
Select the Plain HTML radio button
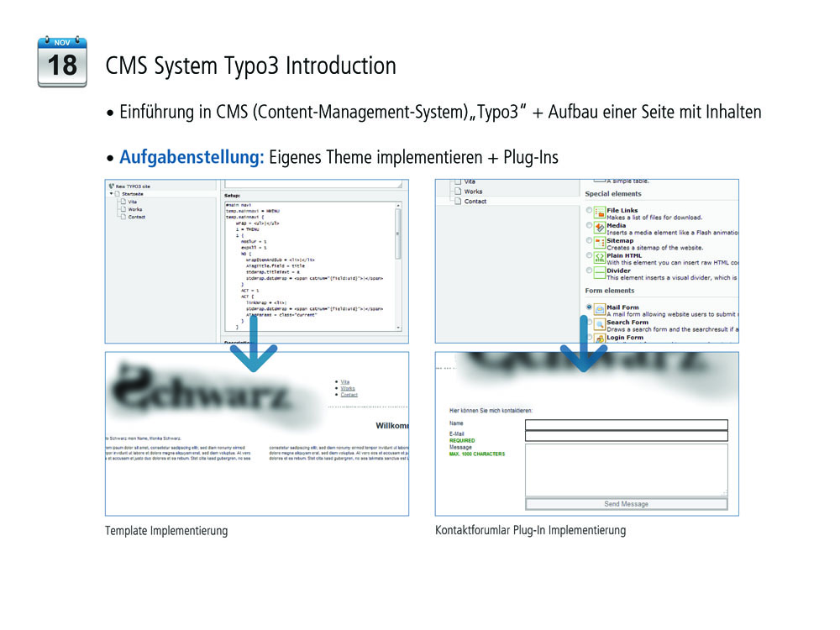coord(589,256)
